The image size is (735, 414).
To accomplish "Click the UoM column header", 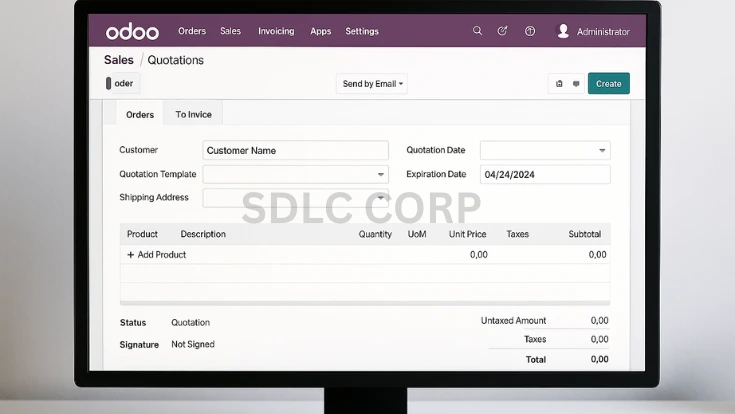I will [417, 234].
